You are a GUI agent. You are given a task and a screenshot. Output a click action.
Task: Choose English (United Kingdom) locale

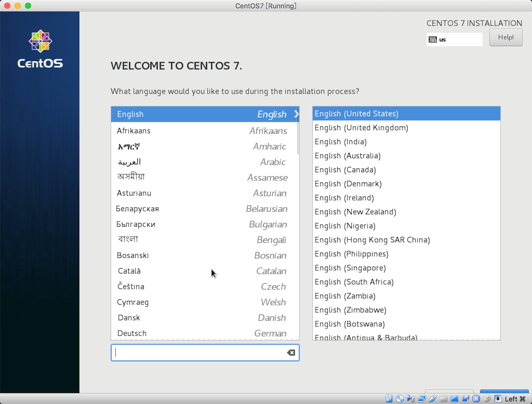[x=406, y=128]
